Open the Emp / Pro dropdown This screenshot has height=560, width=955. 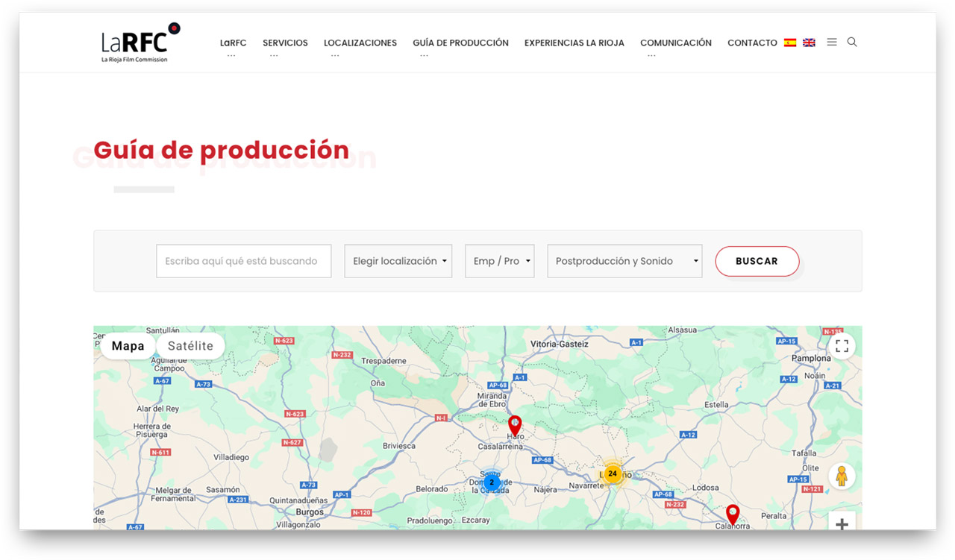point(499,261)
